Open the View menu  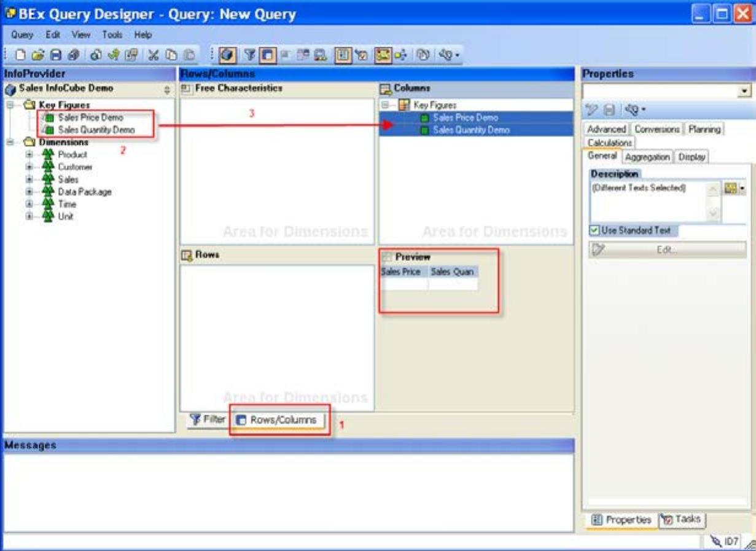point(81,35)
